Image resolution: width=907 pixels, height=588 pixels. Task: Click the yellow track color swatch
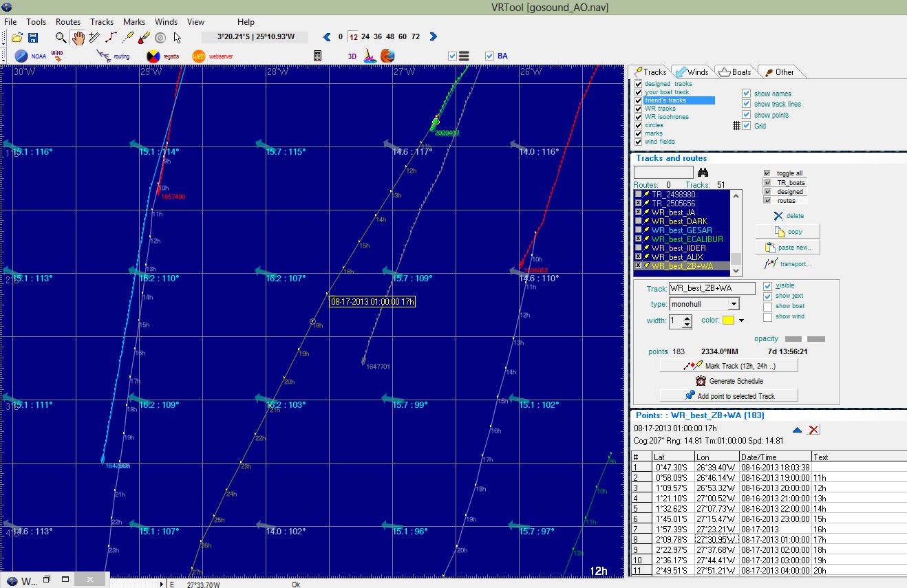tap(728, 320)
